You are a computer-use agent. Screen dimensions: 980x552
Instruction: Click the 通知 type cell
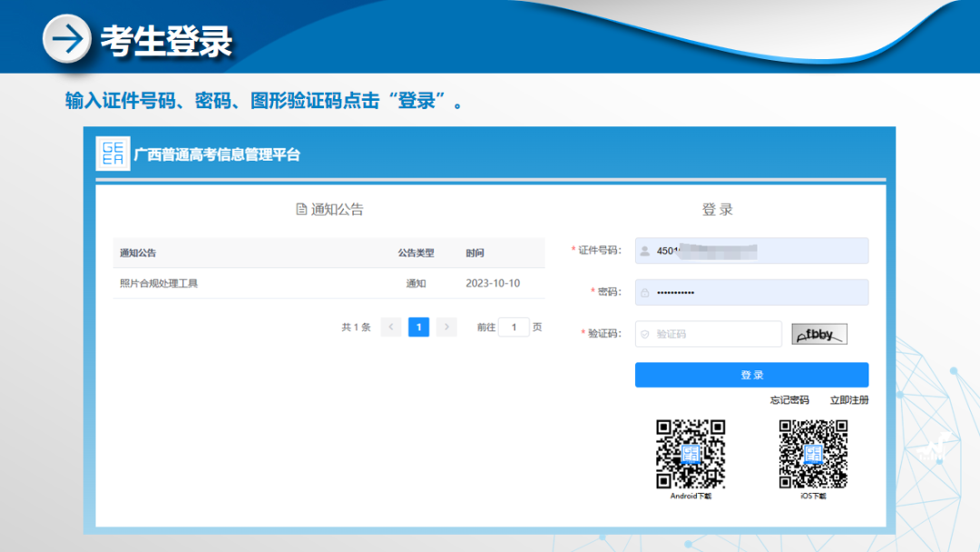pyautogui.click(x=416, y=283)
